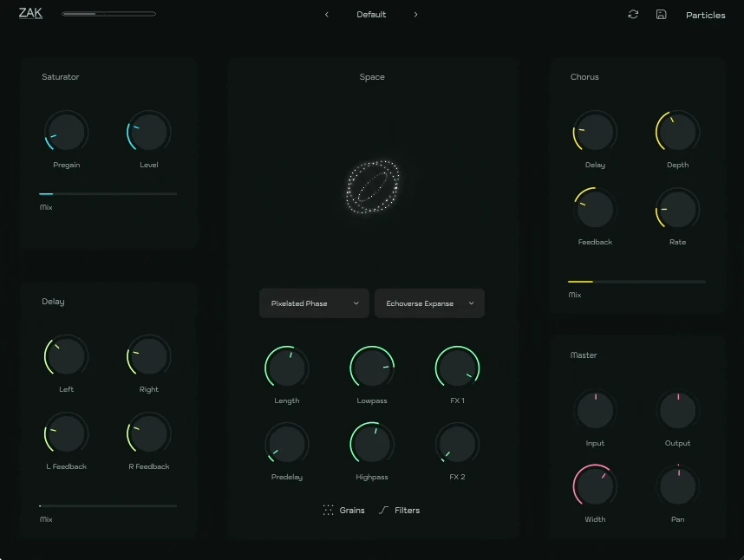Open the Pixelated Phase mode dropdown
This screenshot has width=744, height=560.
[x=313, y=303]
